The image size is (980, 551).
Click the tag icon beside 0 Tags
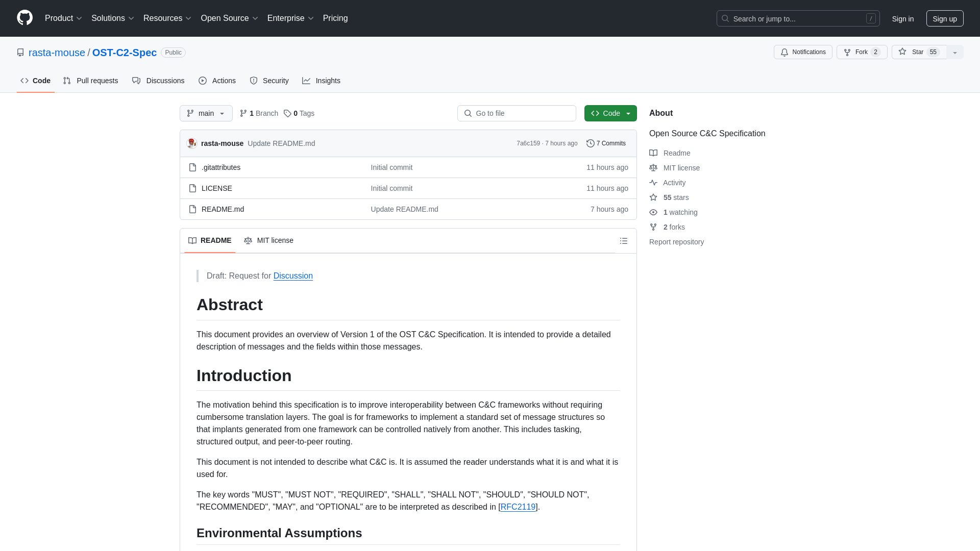[287, 113]
